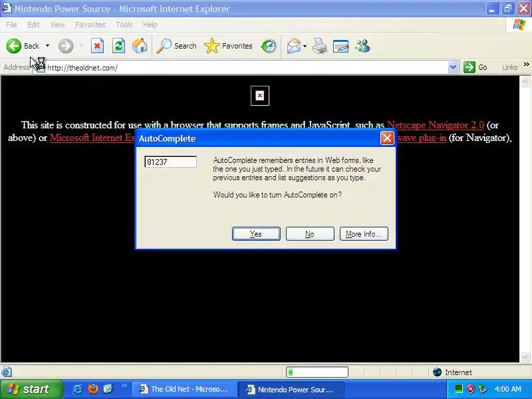Screen dimensions: 532x399
Task: Click the Internet zone status indicator
Action: (x=453, y=372)
